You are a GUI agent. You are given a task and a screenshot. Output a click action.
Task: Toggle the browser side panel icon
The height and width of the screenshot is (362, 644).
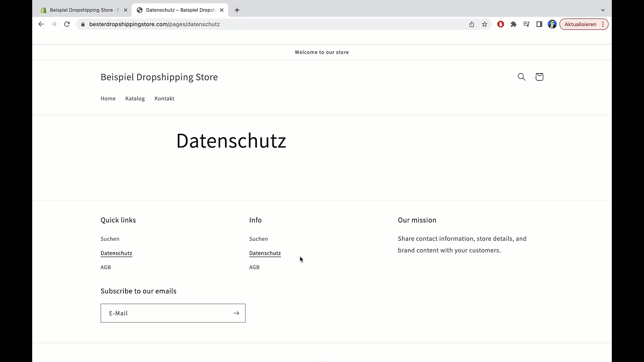point(539,24)
